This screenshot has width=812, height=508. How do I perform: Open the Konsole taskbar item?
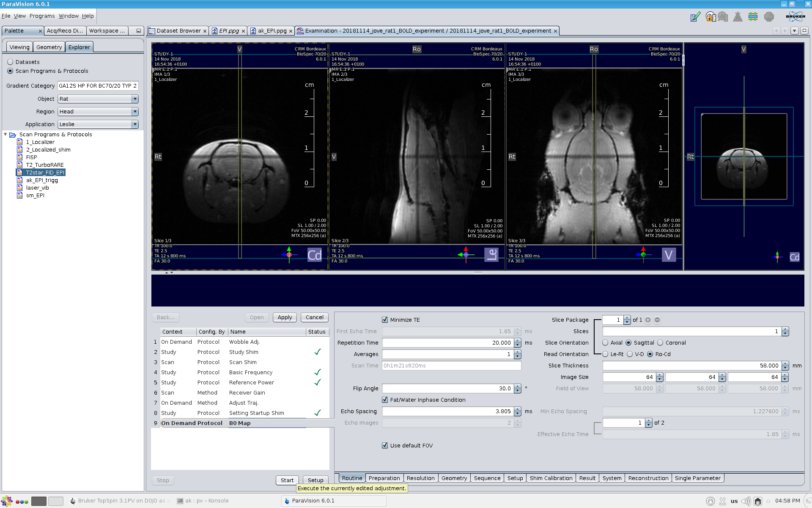point(203,501)
